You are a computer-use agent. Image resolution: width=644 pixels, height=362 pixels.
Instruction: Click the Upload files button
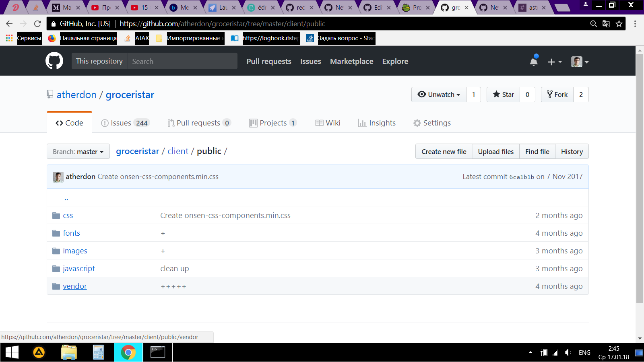tap(495, 152)
